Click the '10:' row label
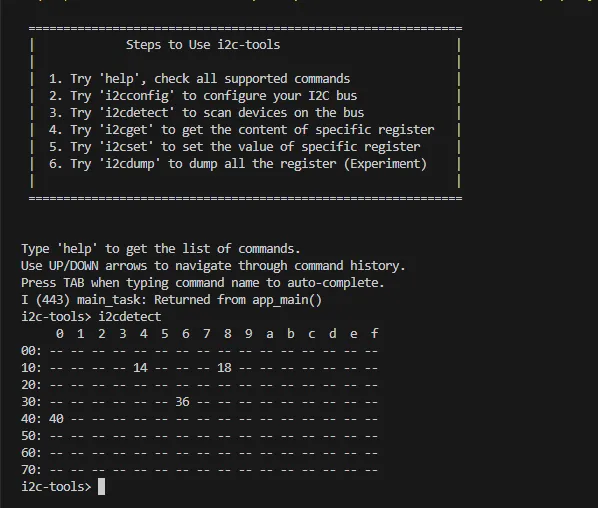 point(31,368)
